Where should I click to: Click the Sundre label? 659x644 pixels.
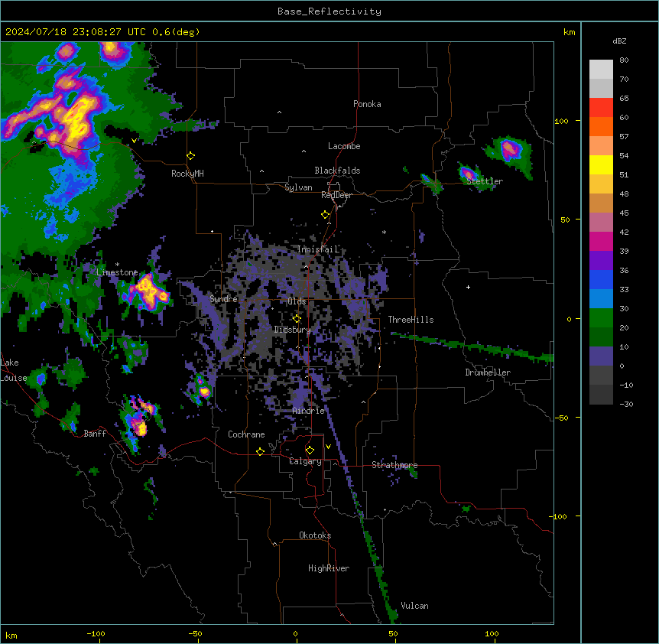point(223,299)
